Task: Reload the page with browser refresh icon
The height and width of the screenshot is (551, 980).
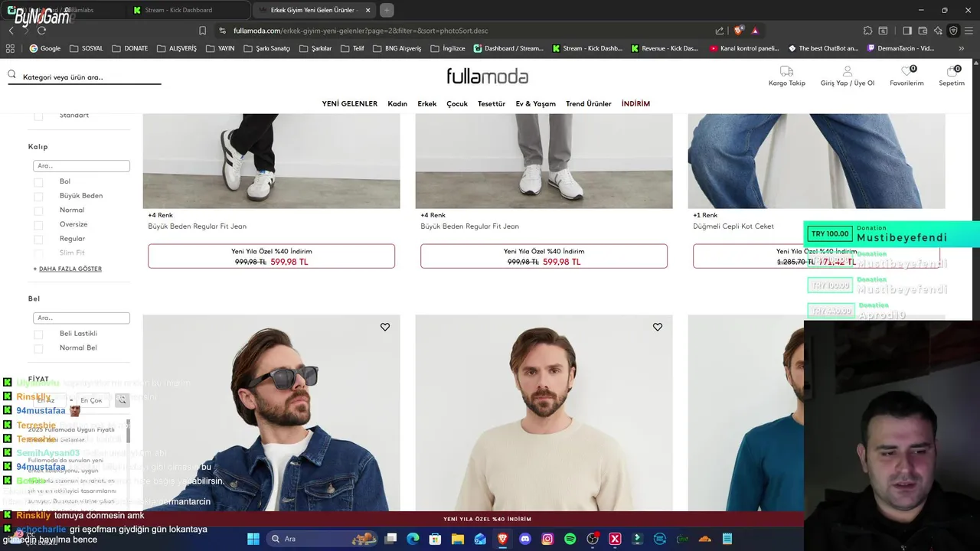Action: (41, 31)
